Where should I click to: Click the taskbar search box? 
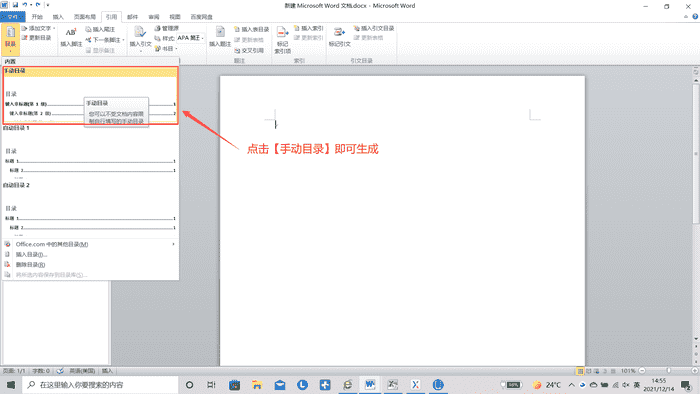(x=100, y=385)
